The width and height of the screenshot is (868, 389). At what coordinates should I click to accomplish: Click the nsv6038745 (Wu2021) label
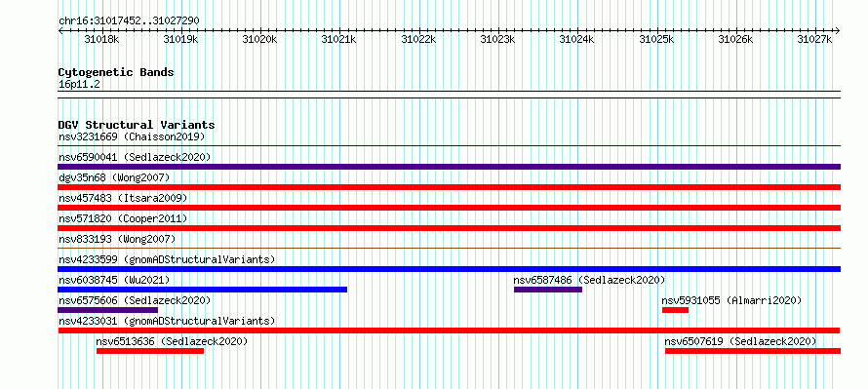(x=114, y=280)
